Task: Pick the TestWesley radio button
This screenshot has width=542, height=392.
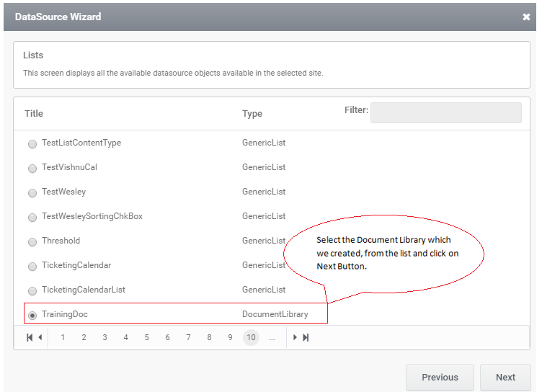Action: pyautogui.click(x=32, y=192)
